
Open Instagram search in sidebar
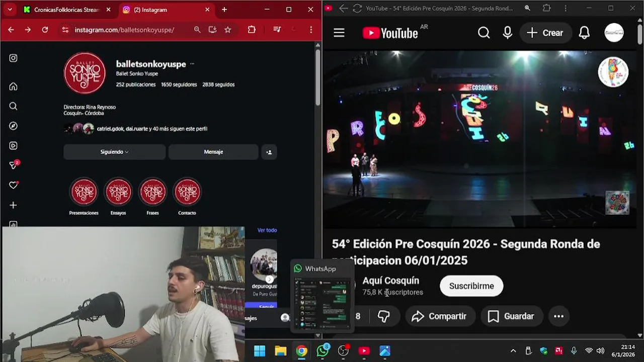[x=14, y=106]
